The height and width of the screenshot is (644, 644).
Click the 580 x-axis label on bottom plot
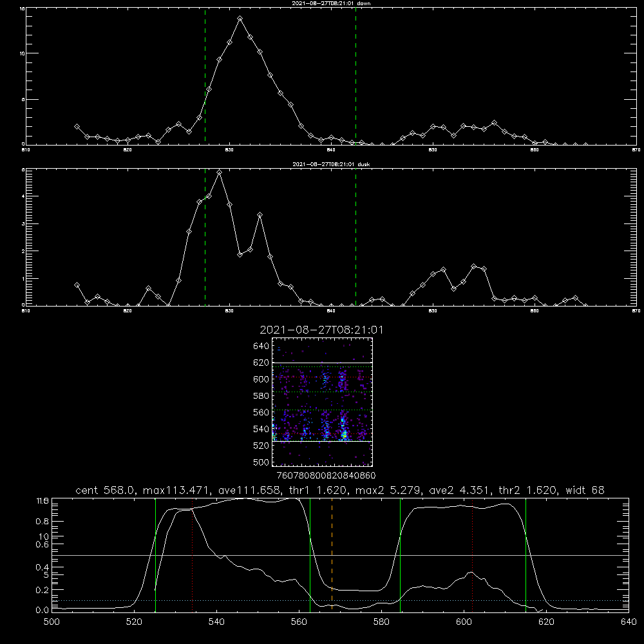tap(381, 622)
